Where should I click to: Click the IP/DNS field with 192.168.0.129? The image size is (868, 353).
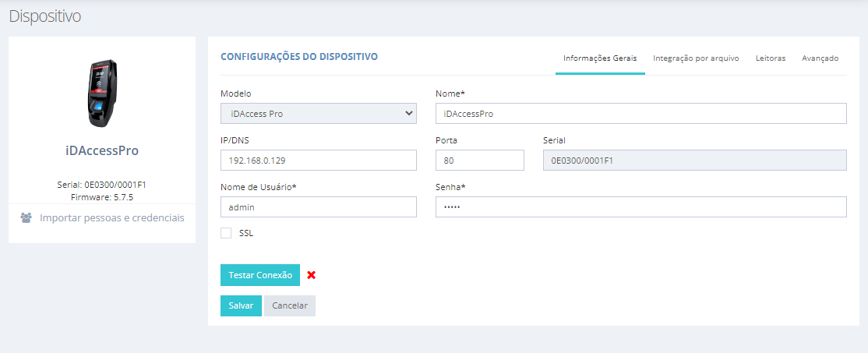coord(319,160)
